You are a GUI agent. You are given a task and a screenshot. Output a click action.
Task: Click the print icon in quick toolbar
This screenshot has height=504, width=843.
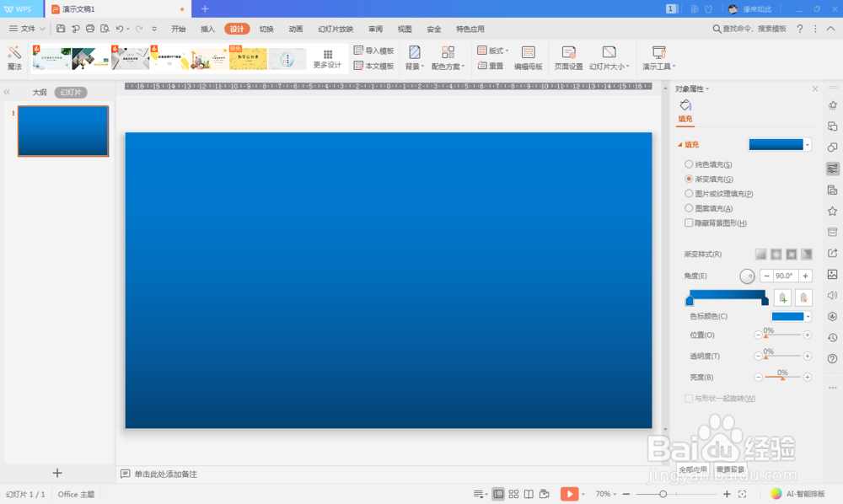tap(90, 29)
